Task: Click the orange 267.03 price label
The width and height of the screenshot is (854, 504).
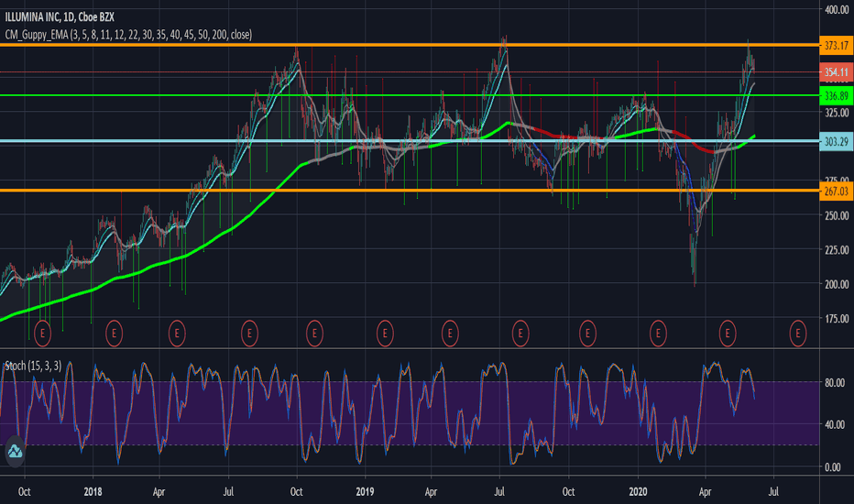Action: [x=836, y=192]
